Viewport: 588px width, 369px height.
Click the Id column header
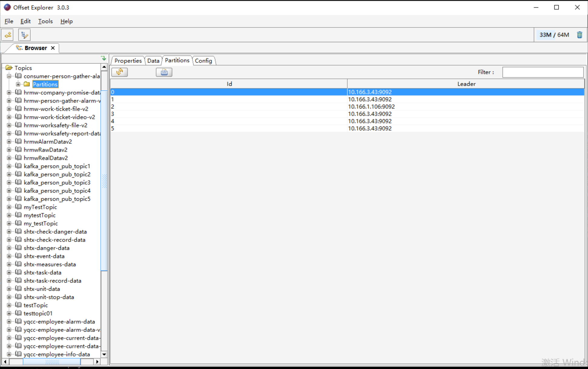pyautogui.click(x=229, y=84)
